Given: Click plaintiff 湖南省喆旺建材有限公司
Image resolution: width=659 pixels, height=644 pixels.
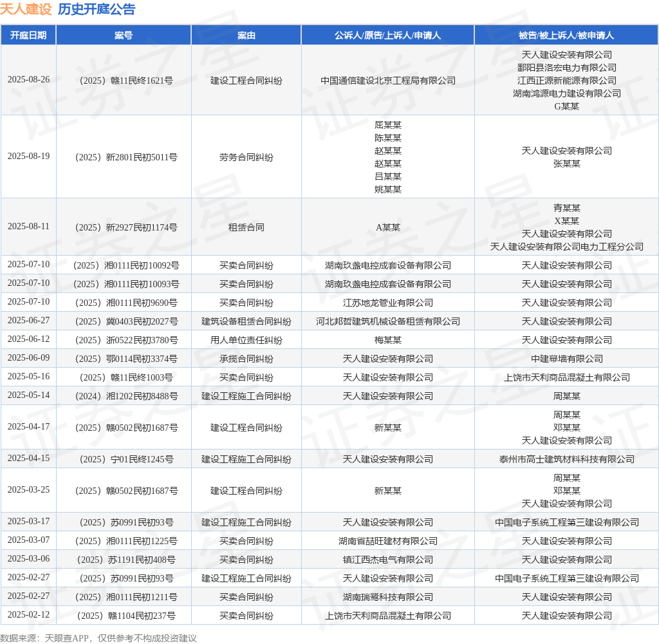Looking at the screenshot, I should point(388,541).
